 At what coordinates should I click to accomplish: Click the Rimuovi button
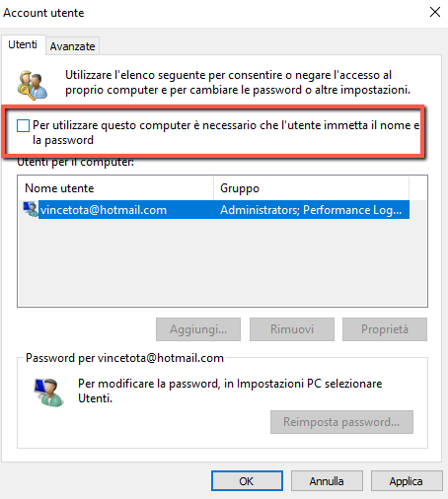tap(292, 329)
